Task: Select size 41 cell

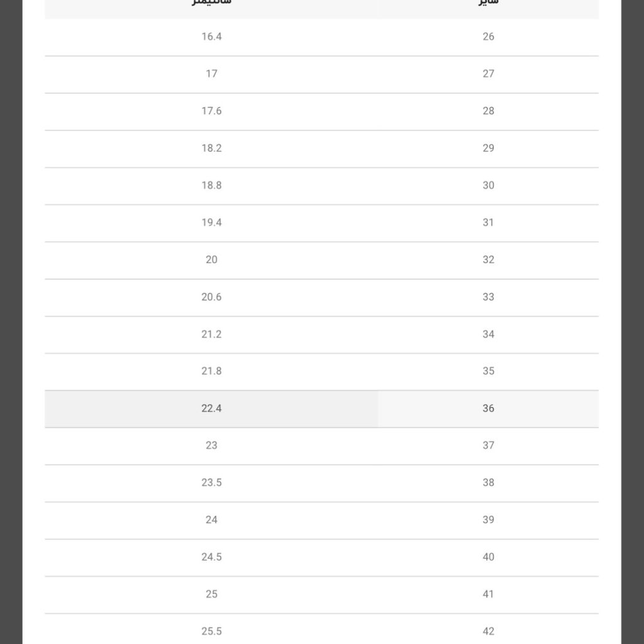Action: tap(488, 595)
